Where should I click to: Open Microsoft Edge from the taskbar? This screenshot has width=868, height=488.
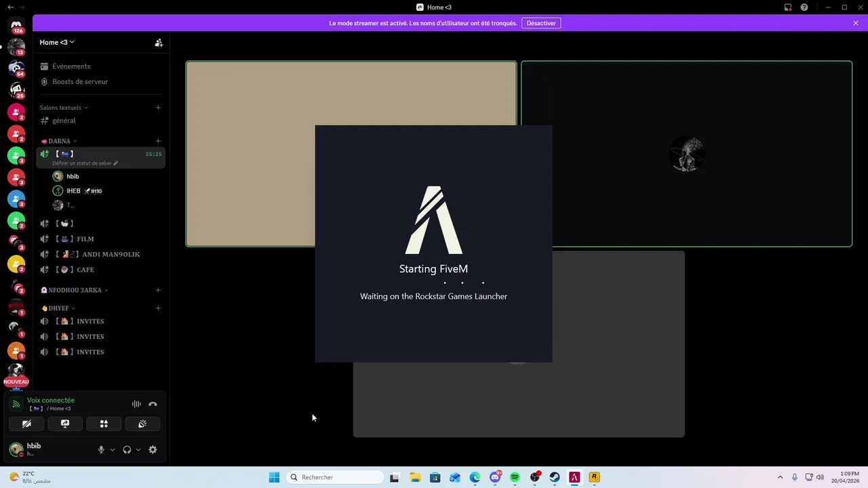pos(475,477)
